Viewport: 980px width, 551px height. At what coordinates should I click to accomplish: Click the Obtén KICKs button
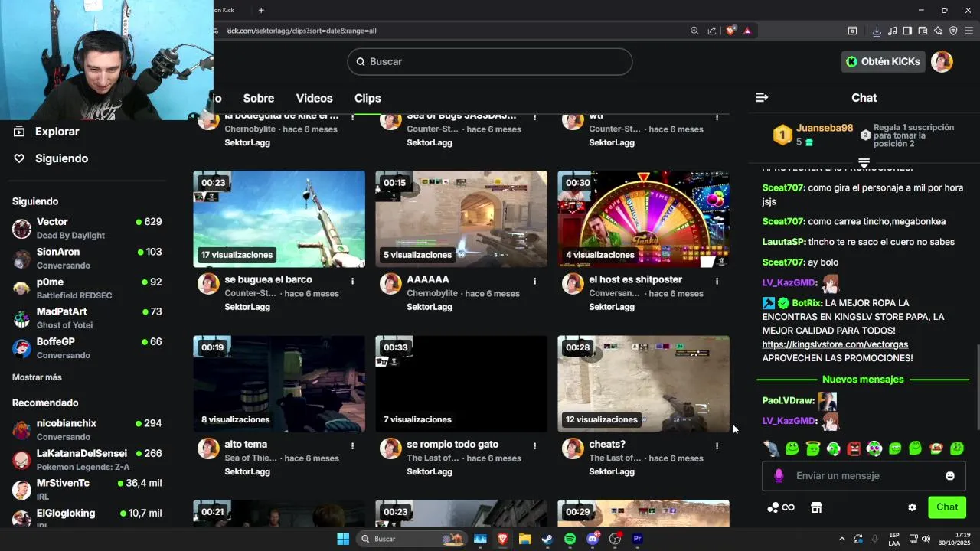pos(883,61)
